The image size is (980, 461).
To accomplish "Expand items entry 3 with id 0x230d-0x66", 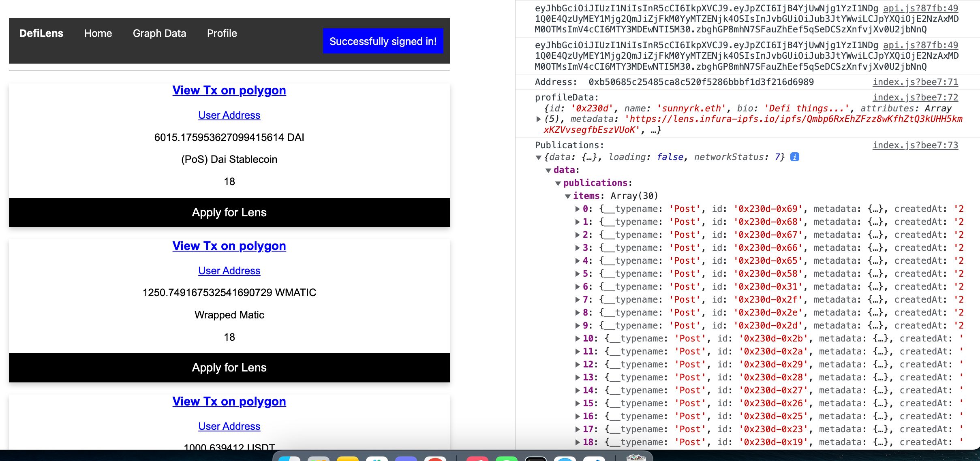I will [x=578, y=248].
